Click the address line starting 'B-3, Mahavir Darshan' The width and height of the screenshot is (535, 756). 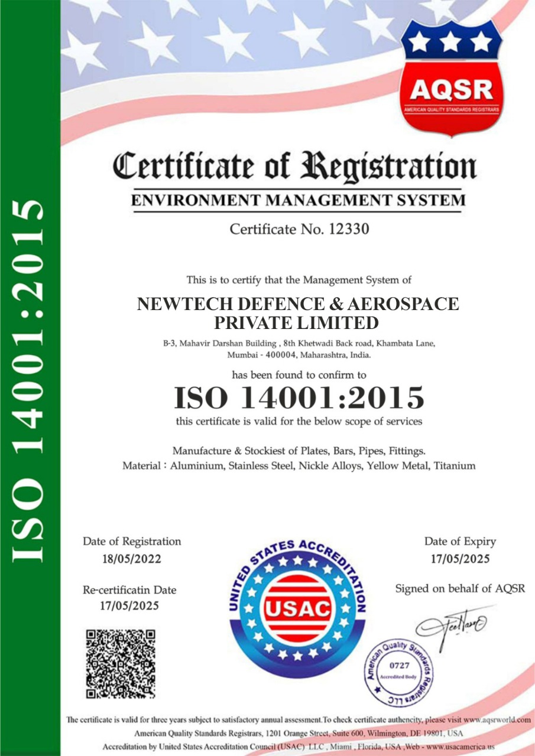299,343
